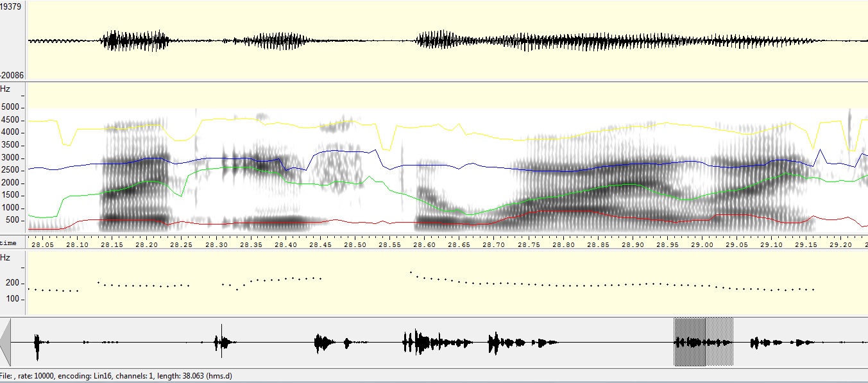Click the shaded selection box in the overview waveform

tap(703, 342)
